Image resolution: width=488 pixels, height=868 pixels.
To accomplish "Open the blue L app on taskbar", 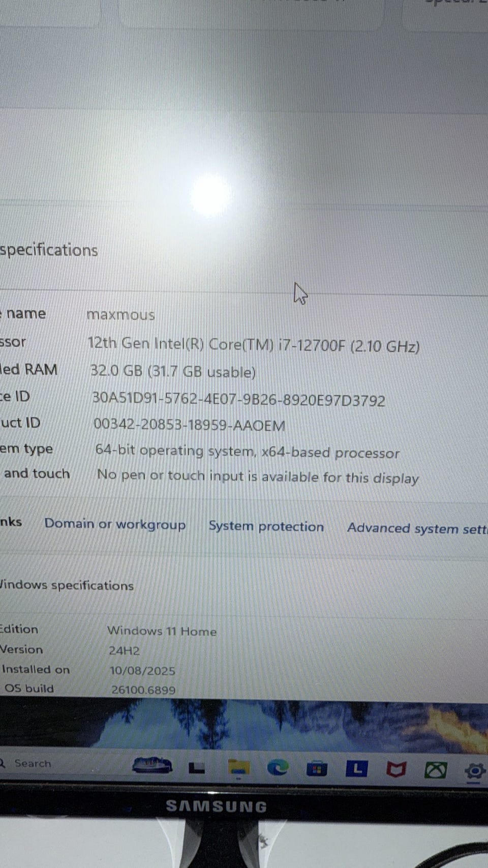I will pyautogui.click(x=356, y=768).
